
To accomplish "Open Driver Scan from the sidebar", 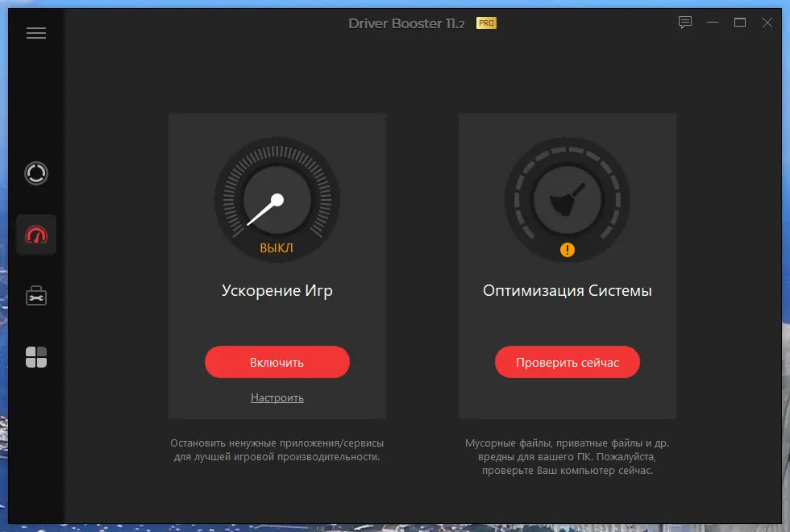I will tap(35, 173).
